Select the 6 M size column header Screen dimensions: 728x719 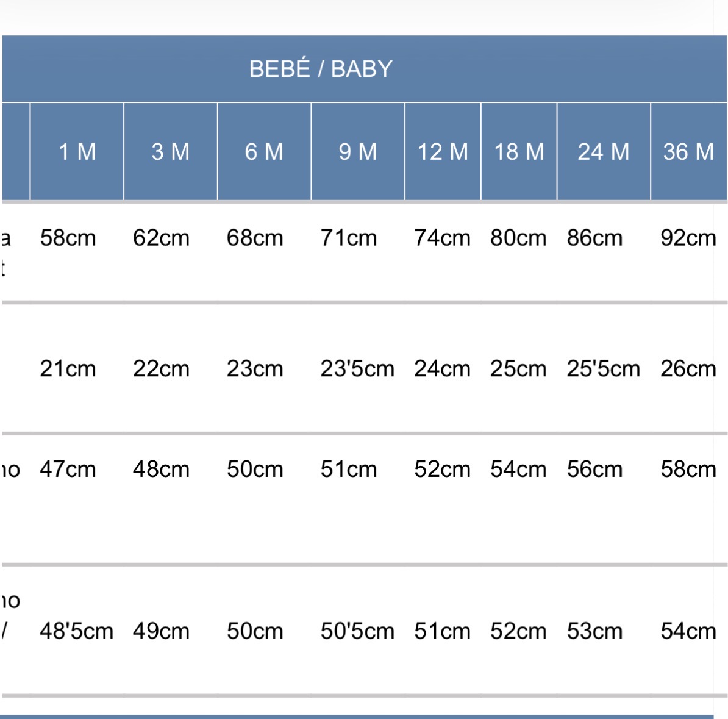coord(264,151)
